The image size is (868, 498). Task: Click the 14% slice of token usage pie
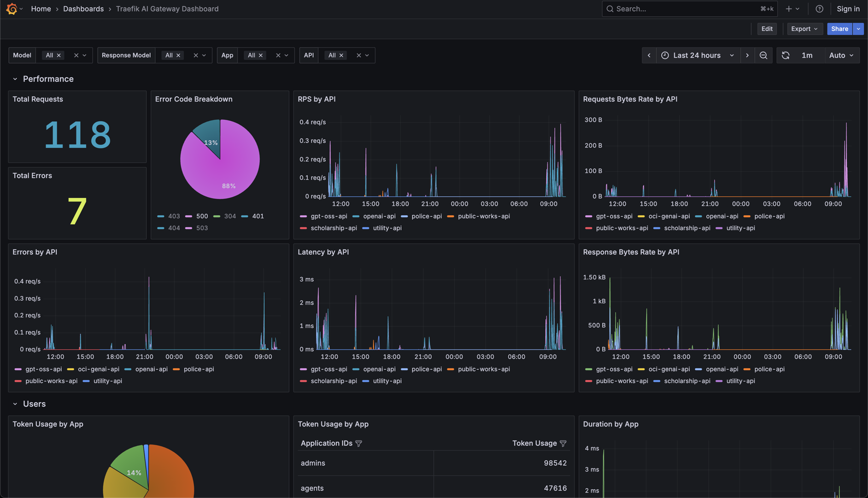pyautogui.click(x=130, y=467)
